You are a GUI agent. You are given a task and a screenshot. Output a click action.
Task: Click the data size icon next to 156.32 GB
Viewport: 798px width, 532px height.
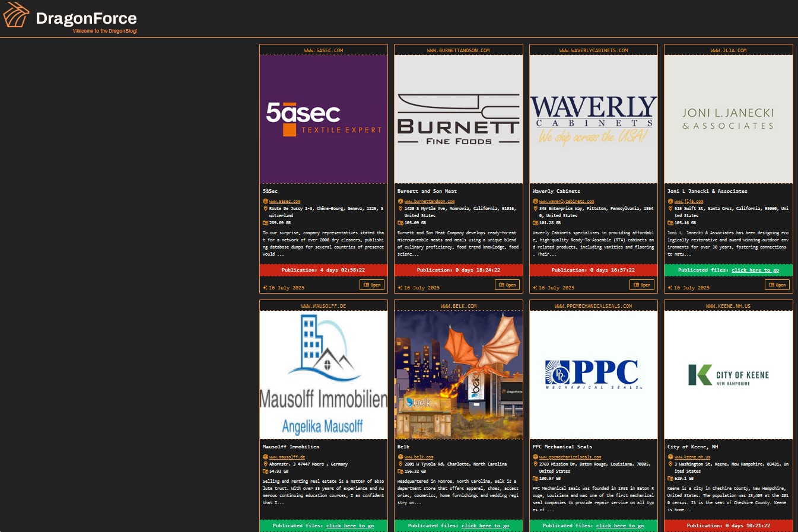400,472
